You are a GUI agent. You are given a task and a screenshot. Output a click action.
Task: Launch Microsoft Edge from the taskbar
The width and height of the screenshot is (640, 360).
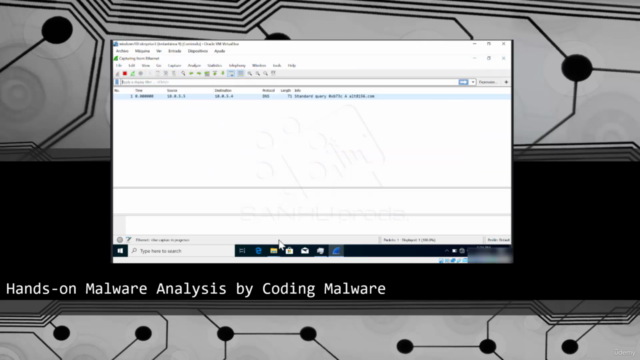click(x=258, y=251)
